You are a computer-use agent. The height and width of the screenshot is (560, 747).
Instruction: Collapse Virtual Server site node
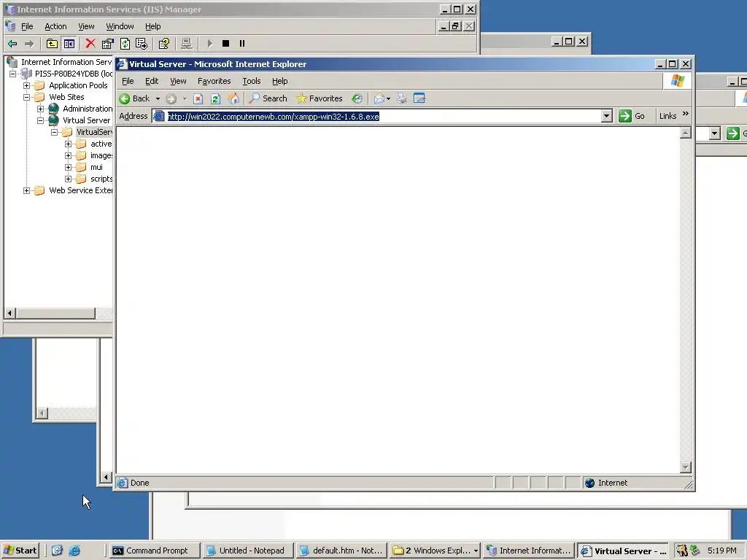point(41,120)
